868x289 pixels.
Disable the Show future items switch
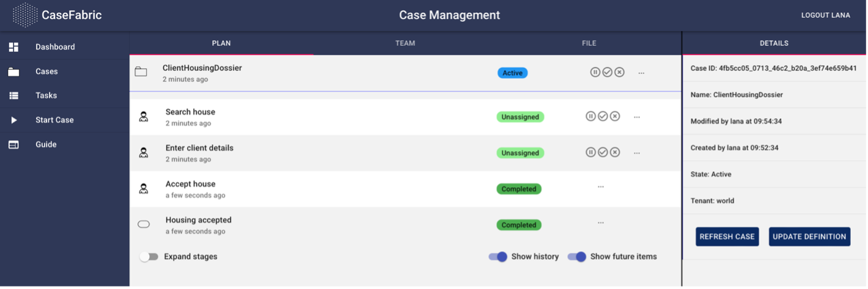(577, 257)
